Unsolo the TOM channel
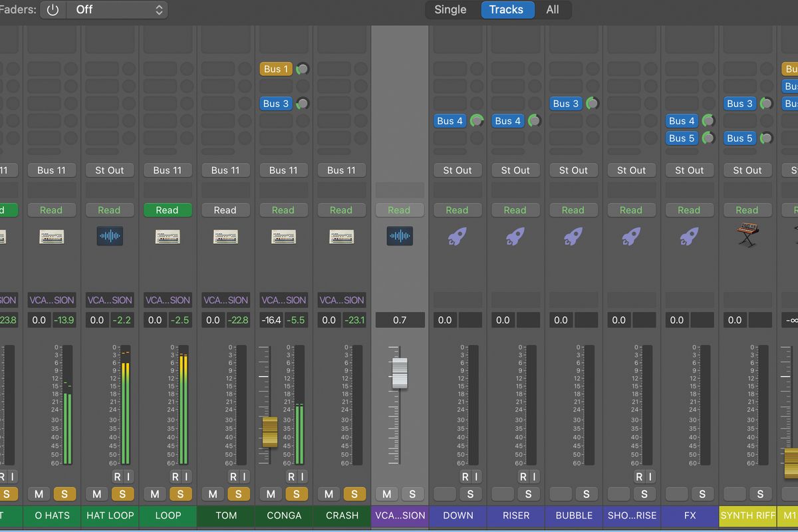The width and height of the screenshot is (798, 532). [x=238, y=494]
